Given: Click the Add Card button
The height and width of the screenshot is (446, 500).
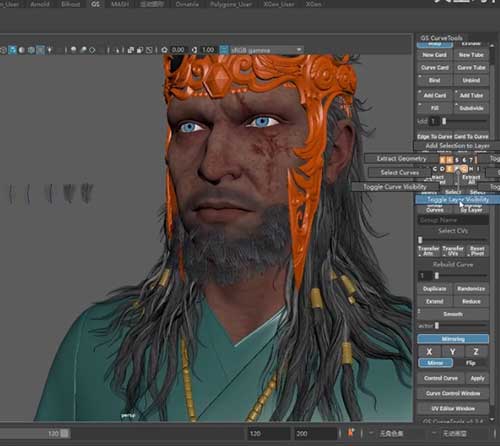Looking at the screenshot, I should point(434,95).
